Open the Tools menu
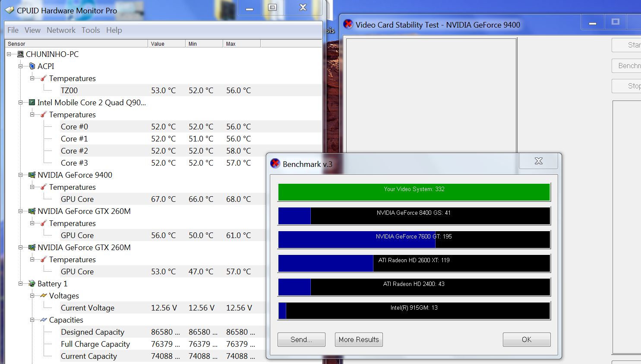This screenshot has height=364, width=641. tap(91, 30)
